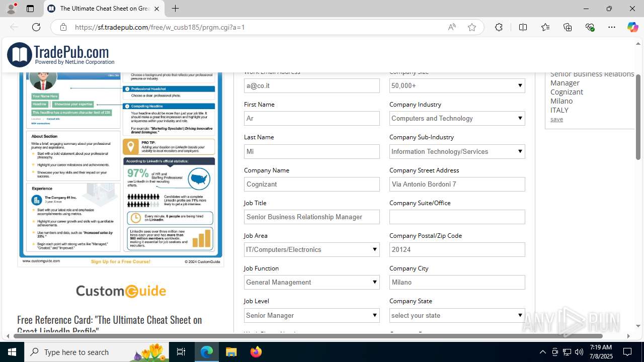This screenshot has width=644, height=362.
Task: Open the Job Function dropdown
Action: coord(311,282)
